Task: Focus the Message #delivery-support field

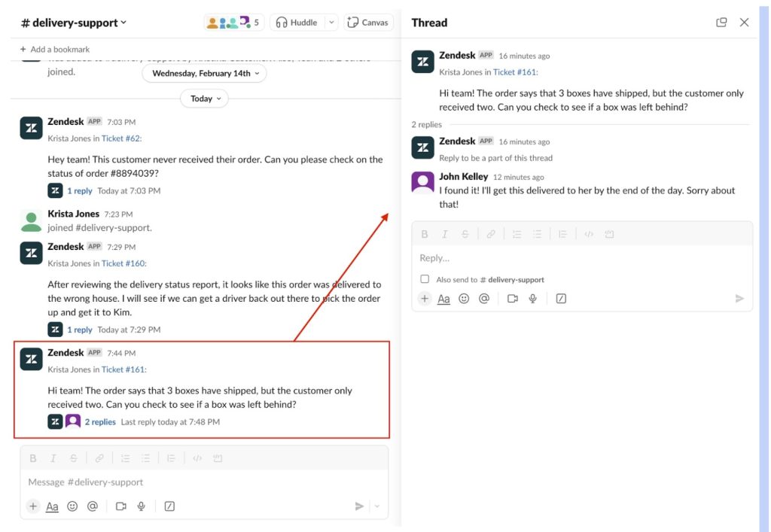Action: click(x=204, y=482)
